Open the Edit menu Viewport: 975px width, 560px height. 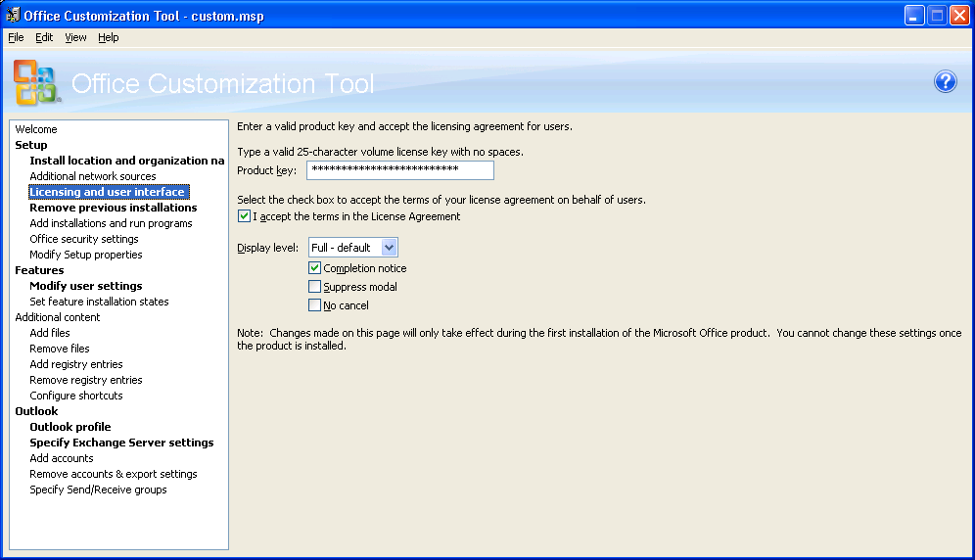tap(43, 37)
